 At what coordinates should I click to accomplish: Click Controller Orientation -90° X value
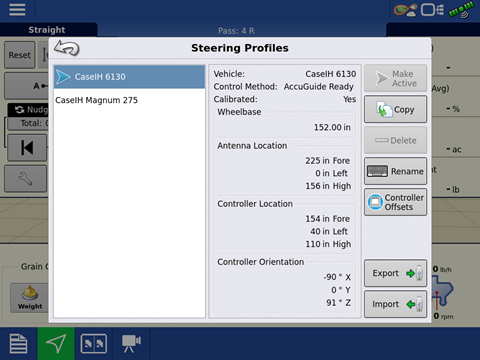click(337, 277)
